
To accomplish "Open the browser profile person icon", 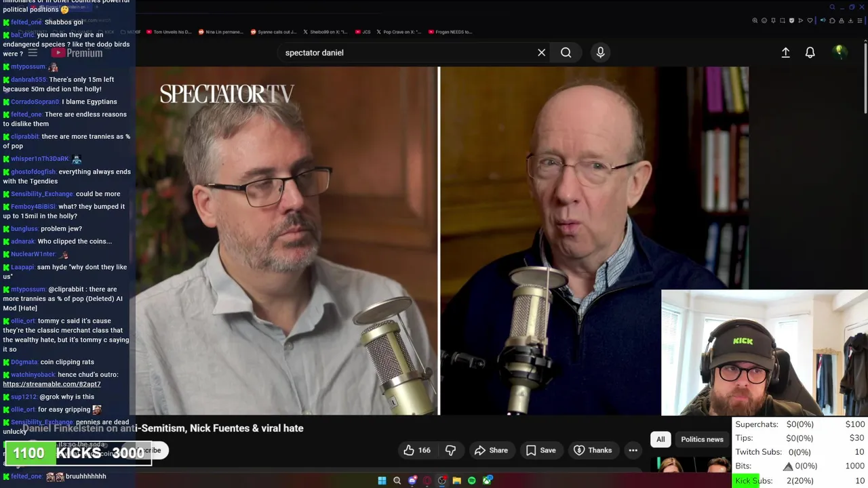I will pos(842,20).
